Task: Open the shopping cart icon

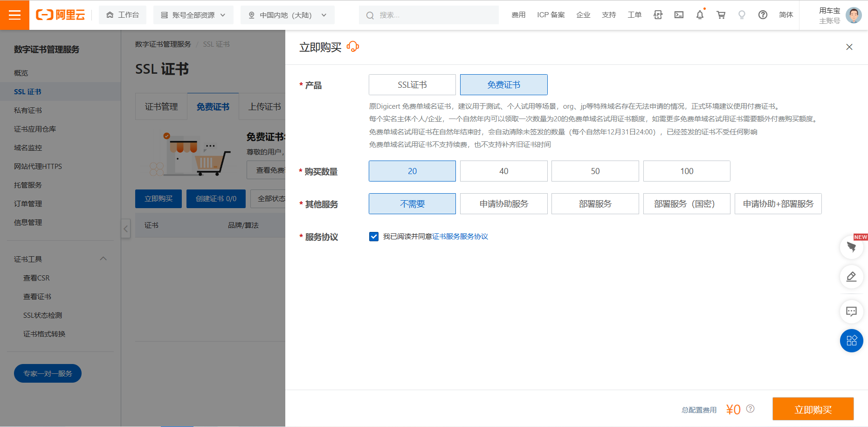Action: point(721,15)
